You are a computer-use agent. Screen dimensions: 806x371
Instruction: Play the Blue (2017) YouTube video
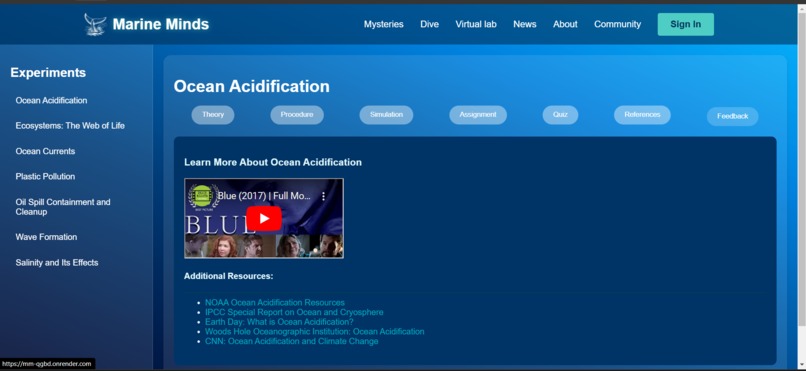(x=264, y=218)
